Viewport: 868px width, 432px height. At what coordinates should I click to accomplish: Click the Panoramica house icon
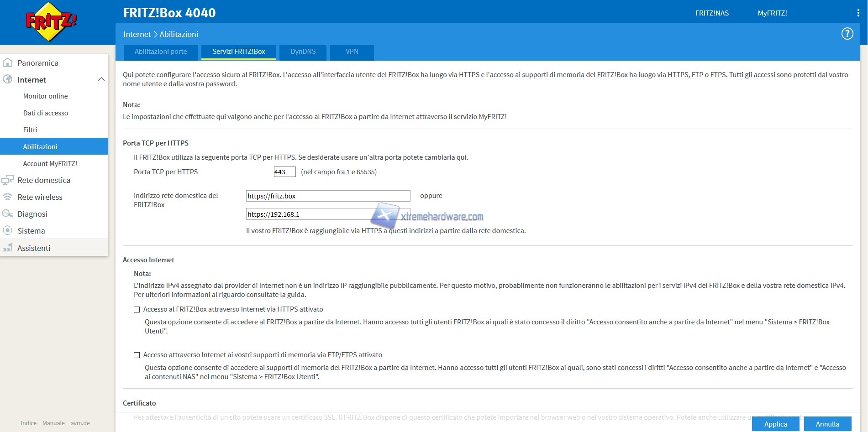[8, 63]
